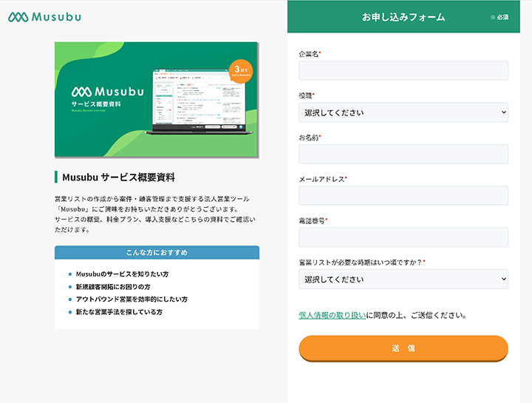Click the お申し込みフォーム header title
Image resolution: width=532 pixels, height=403 pixels.
403,17
